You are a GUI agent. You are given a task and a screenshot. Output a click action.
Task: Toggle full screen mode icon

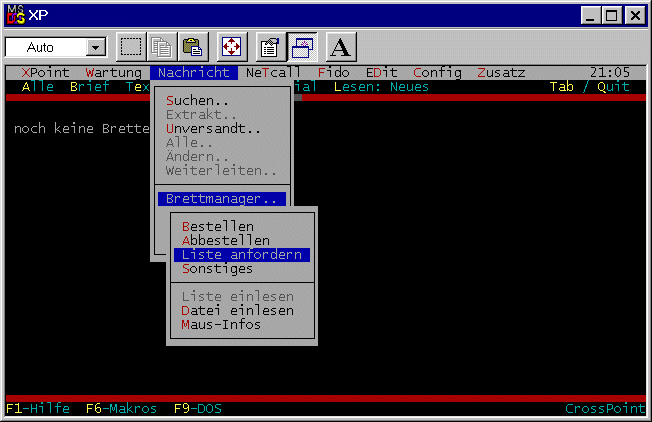tap(232, 47)
